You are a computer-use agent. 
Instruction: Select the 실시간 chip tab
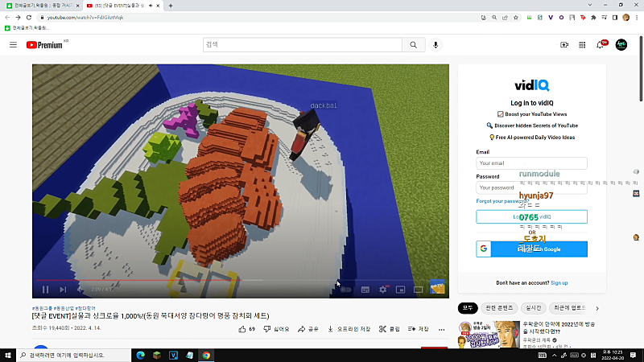[533, 308]
